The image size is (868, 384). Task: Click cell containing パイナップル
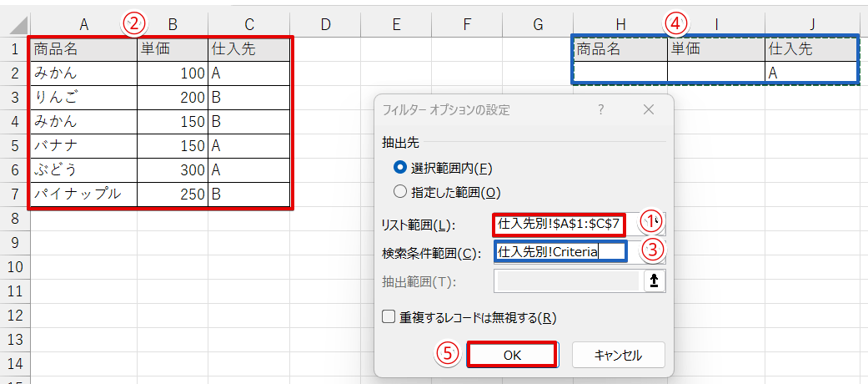click(x=83, y=195)
